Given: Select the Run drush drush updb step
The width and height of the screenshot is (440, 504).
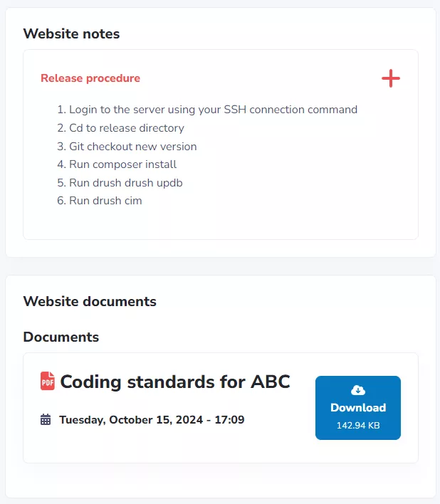Looking at the screenshot, I should pyautogui.click(x=125, y=183).
